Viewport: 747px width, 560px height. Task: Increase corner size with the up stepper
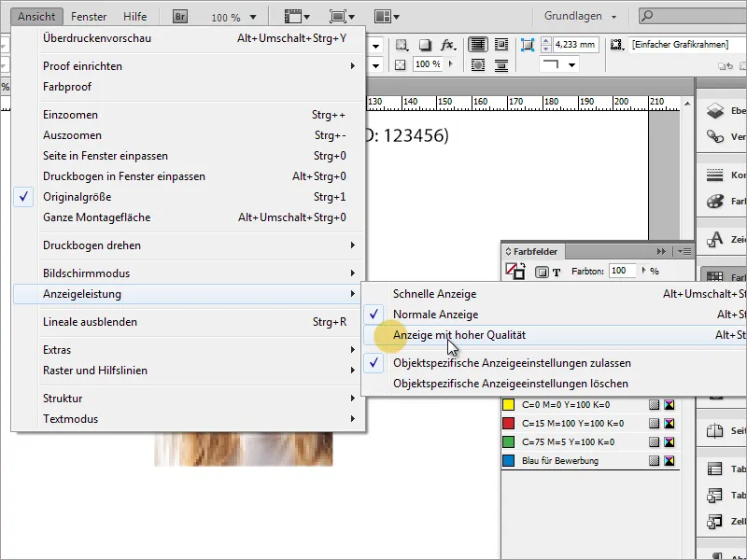click(x=546, y=41)
